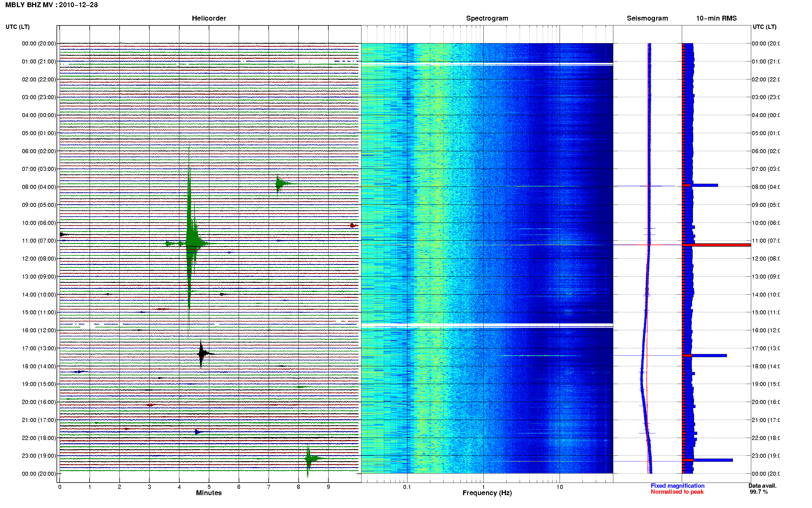Click the left time label 14:00 (10:00)
Image resolution: width=812 pixels, height=508 pixels.
39,295
